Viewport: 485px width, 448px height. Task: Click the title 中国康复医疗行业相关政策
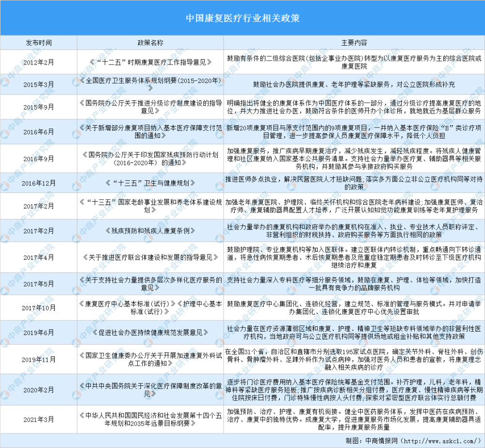point(242,18)
